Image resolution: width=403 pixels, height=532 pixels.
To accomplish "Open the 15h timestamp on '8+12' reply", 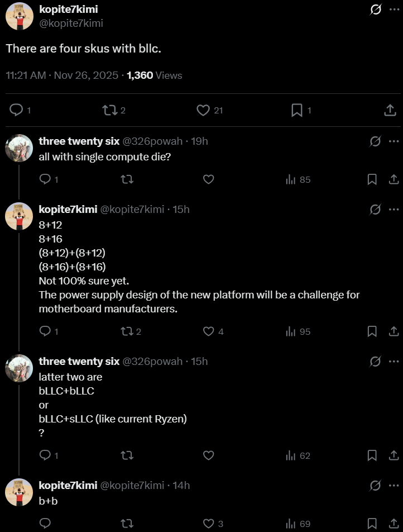I will [x=181, y=209].
